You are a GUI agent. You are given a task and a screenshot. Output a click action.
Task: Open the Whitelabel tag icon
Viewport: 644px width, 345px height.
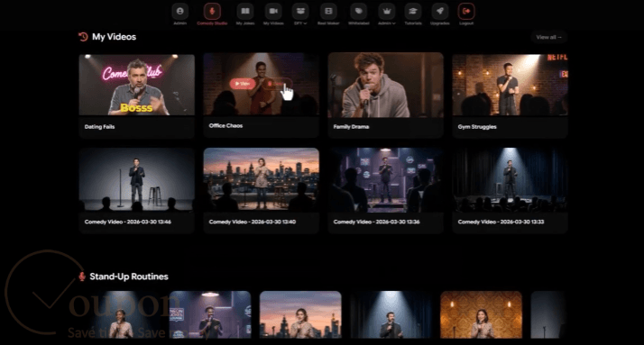359,12
